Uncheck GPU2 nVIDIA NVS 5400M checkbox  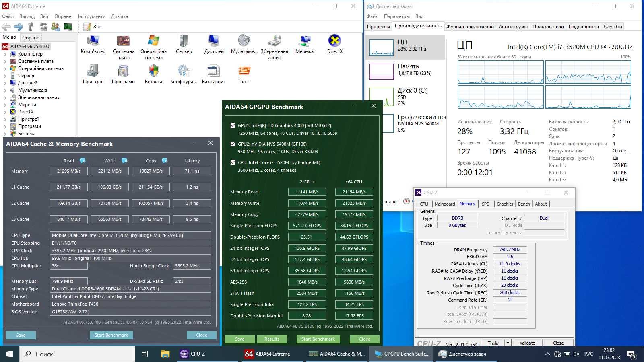click(x=233, y=144)
